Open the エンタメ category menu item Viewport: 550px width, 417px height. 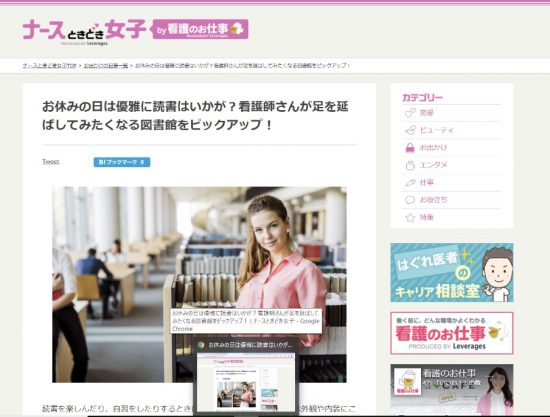(433, 165)
